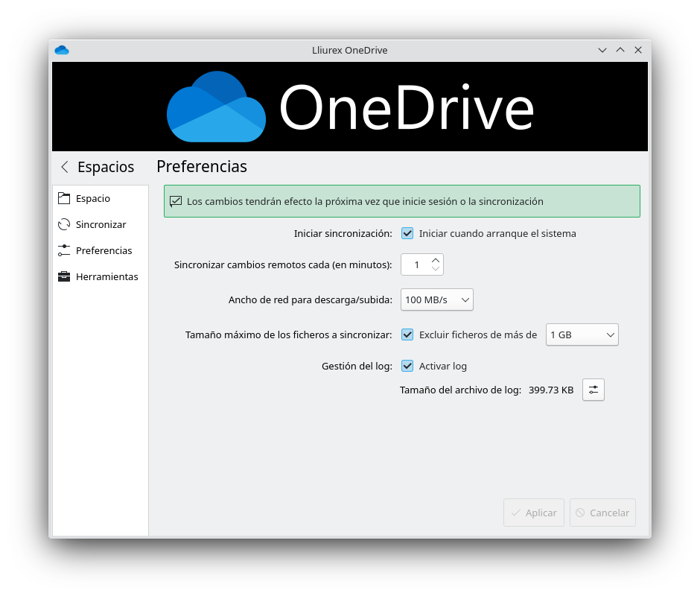
Task: Click the toolbox icon for Herramientas
Action: pos(64,277)
